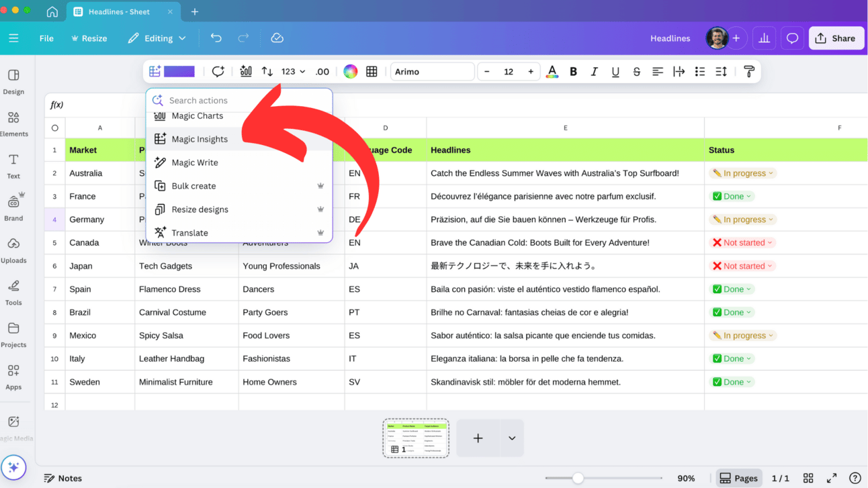Click the zoom slider handle
Screen dimensions: 868x488
578,478
